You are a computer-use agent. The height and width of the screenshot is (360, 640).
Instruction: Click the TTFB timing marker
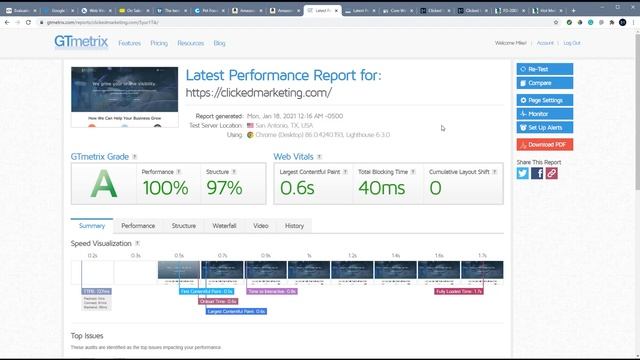pos(96,291)
